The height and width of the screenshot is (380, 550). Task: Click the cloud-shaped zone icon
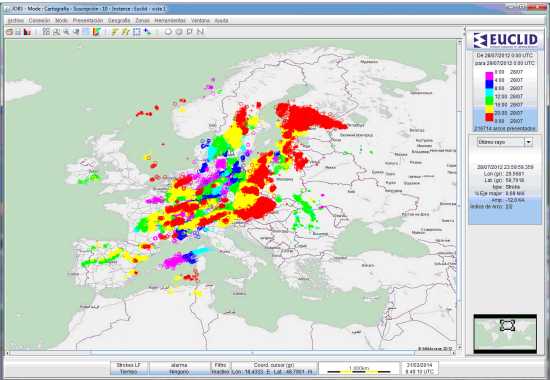tap(168, 32)
